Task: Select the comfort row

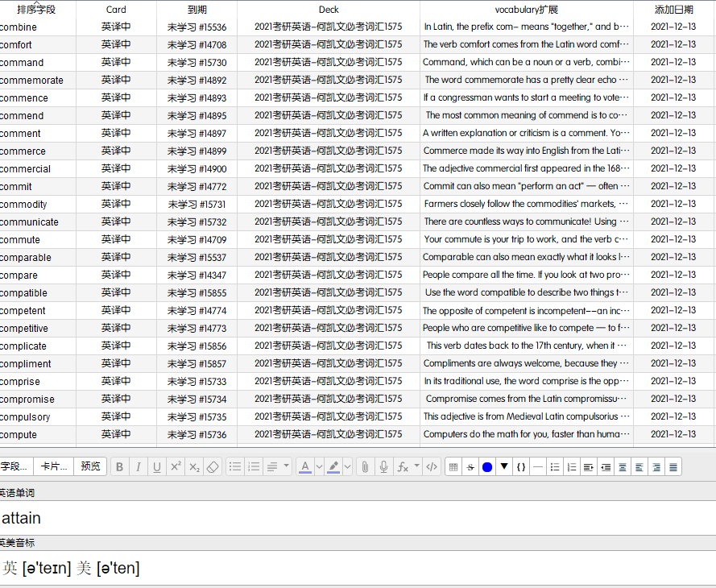Action: point(357,45)
